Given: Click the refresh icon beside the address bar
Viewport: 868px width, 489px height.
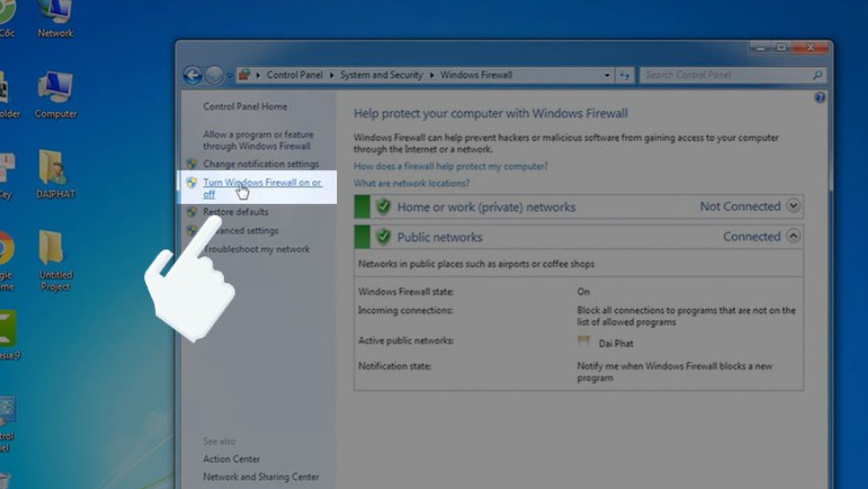Looking at the screenshot, I should point(624,76).
